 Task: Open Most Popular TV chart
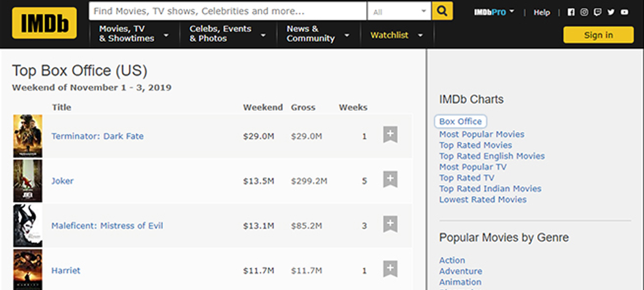[x=473, y=167]
